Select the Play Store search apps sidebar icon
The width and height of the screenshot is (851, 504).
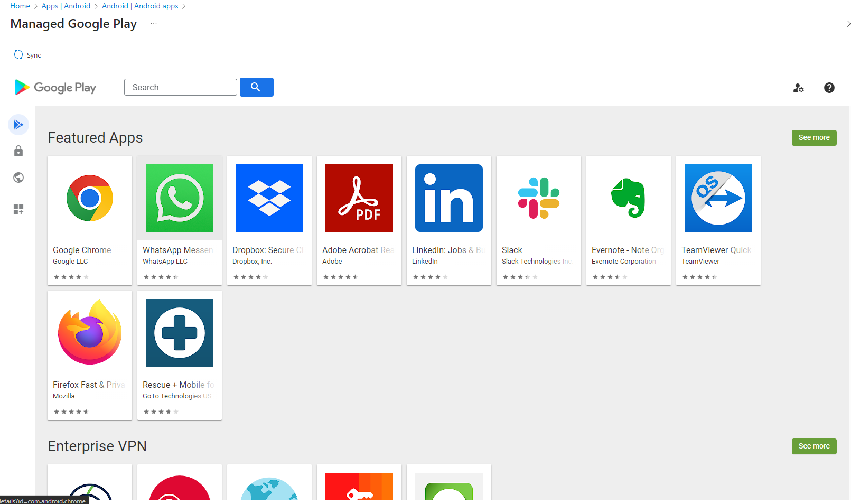tap(18, 125)
